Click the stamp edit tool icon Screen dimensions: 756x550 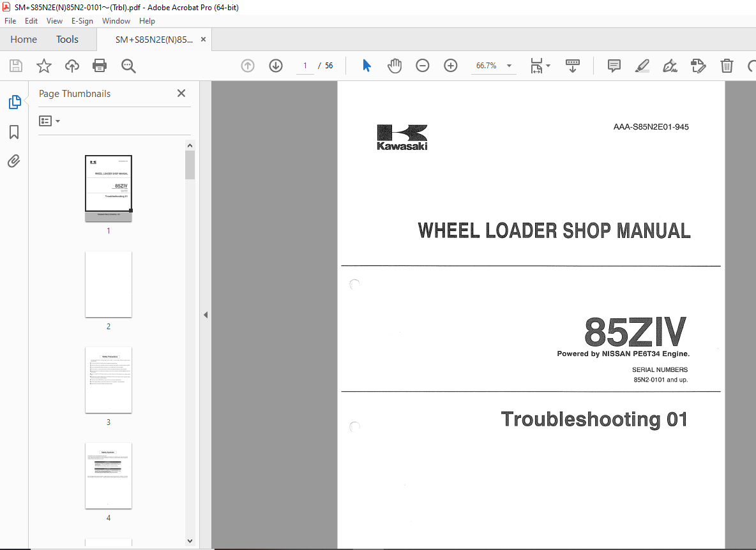click(698, 66)
